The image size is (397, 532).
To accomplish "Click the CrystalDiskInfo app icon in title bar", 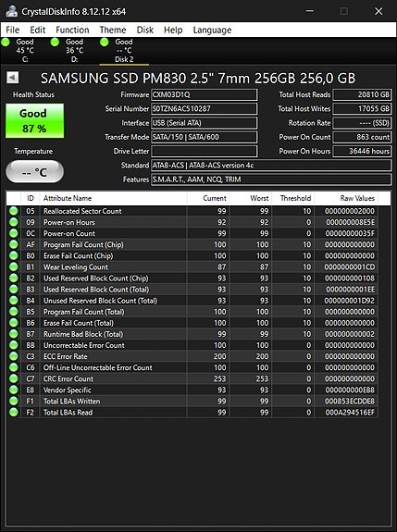I will click(x=11, y=11).
